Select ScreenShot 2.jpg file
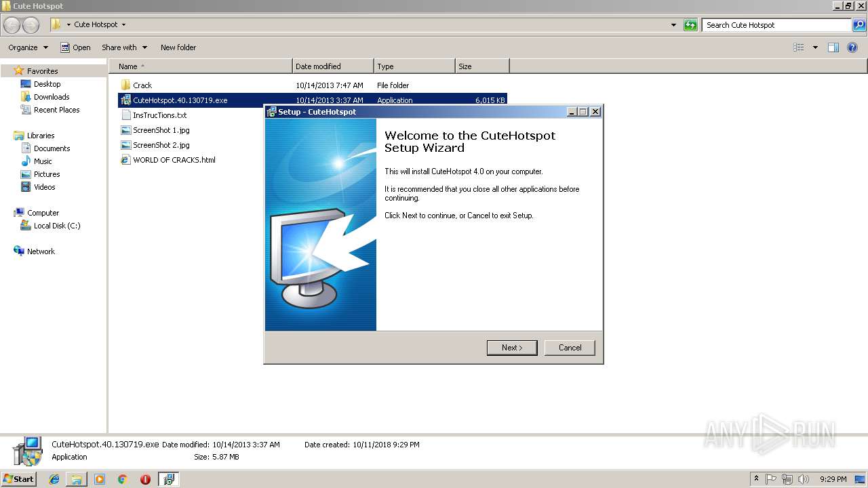Screen dimensions: 868x488 point(161,145)
